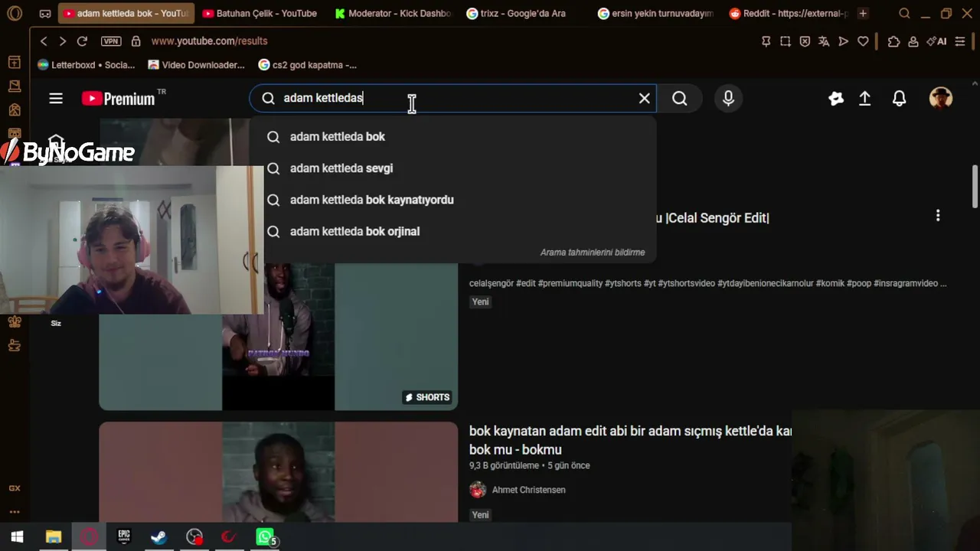Click the Celal Sengör Edit video title
This screenshot has width=980, height=551.
point(713,218)
